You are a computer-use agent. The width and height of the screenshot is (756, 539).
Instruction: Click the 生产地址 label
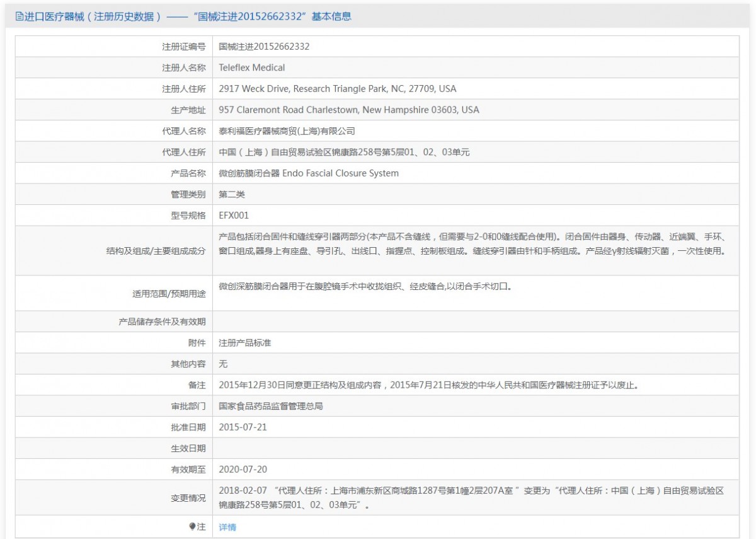click(x=188, y=110)
